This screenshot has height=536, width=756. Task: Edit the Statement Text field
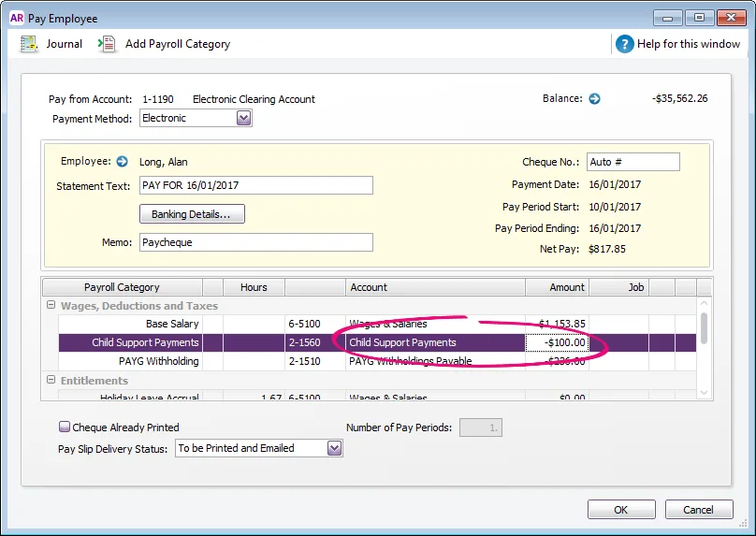[256, 185]
